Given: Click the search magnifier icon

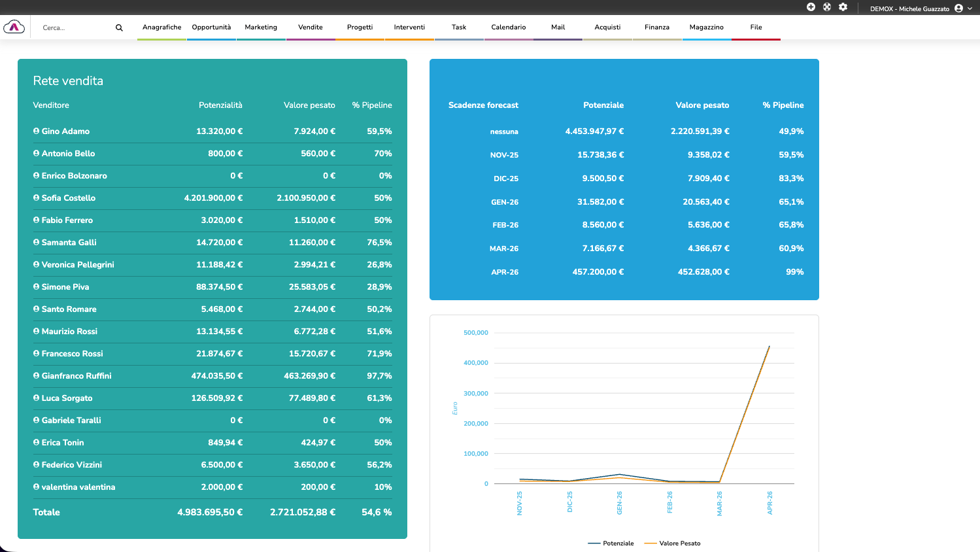Looking at the screenshot, I should [119, 27].
